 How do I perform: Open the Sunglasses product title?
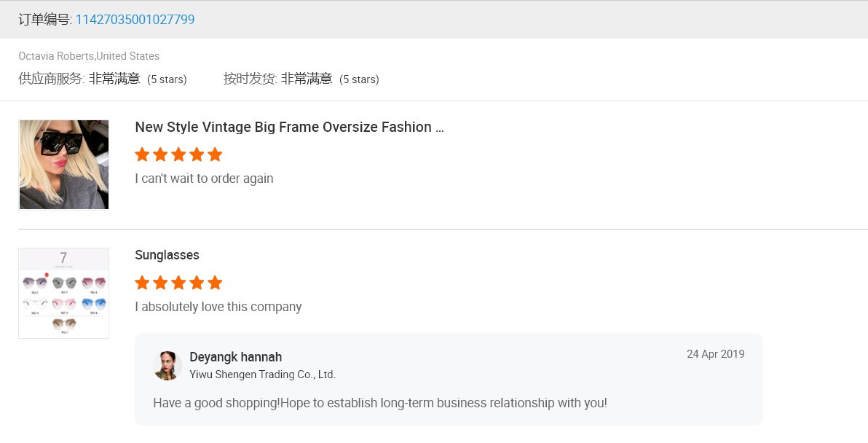tap(167, 255)
